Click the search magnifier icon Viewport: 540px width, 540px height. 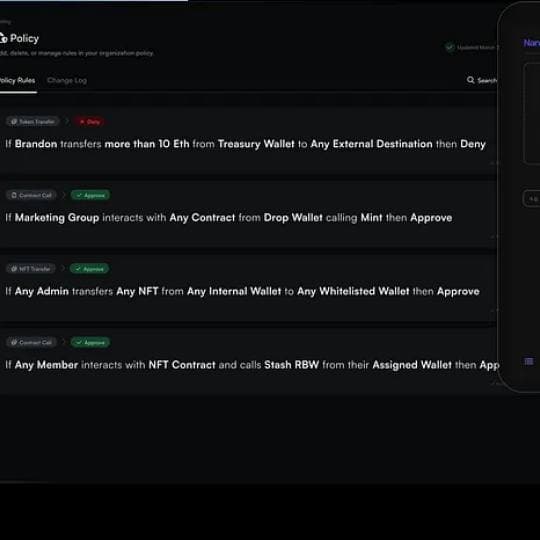click(x=470, y=80)
